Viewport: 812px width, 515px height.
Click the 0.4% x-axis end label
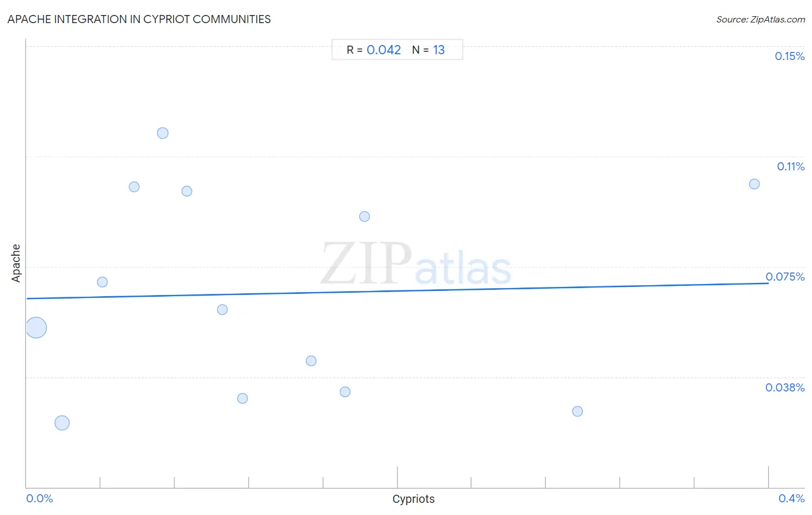pos(792,498)
